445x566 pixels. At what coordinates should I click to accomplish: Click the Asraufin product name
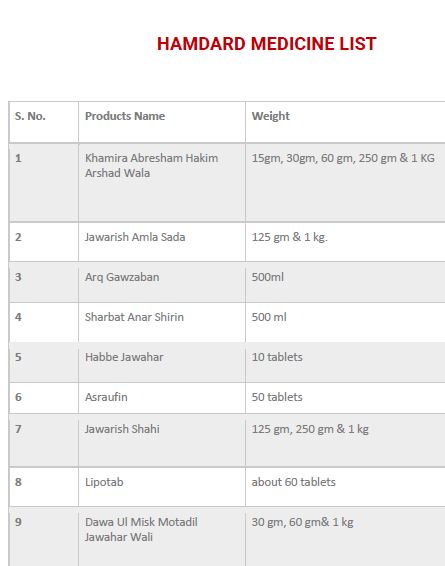106,397
